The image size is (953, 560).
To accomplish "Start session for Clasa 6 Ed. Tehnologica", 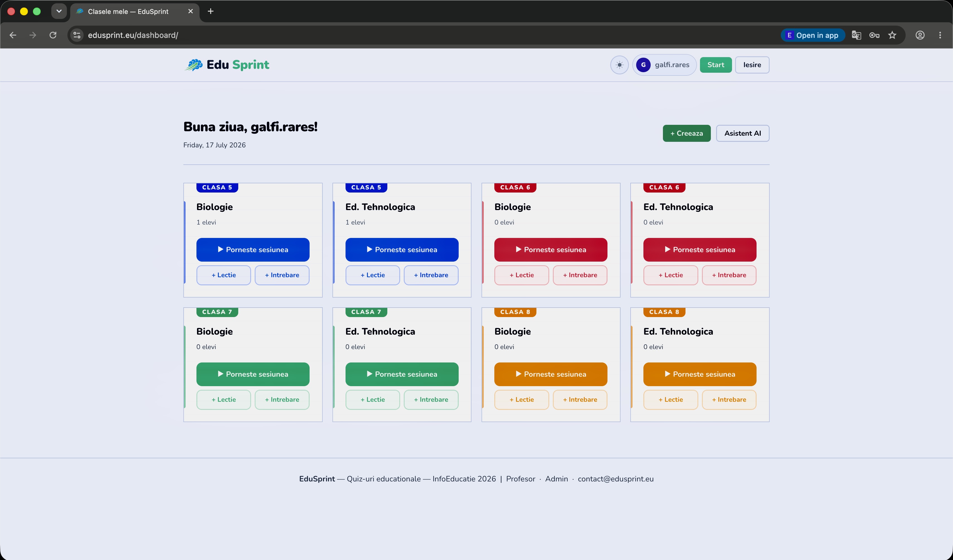I will (x=700, y=250).
